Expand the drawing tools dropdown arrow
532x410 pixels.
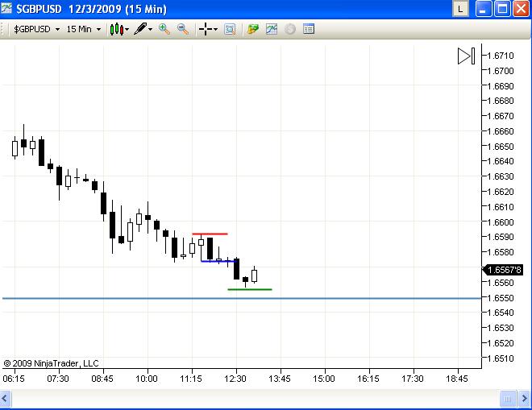coord(150,30)
